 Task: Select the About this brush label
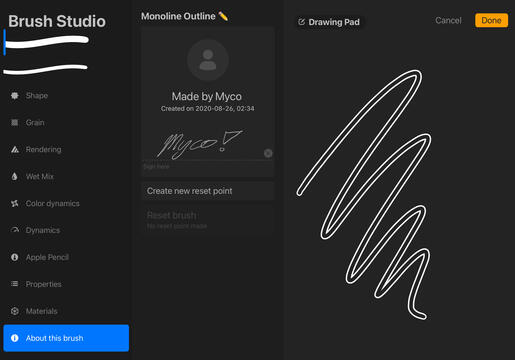[54, 338]
